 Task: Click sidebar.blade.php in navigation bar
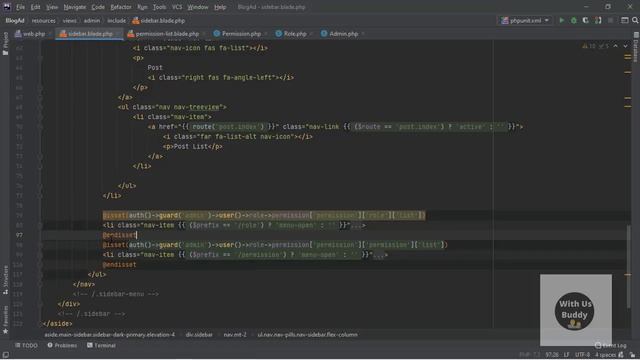coord(159,20)
